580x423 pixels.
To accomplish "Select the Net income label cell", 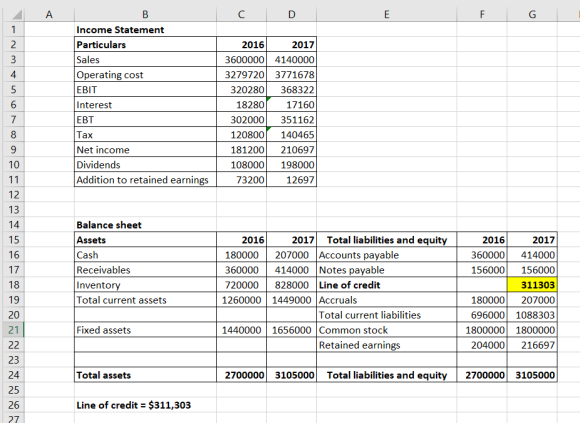I will pyautogui.click(x=145, y=150).
